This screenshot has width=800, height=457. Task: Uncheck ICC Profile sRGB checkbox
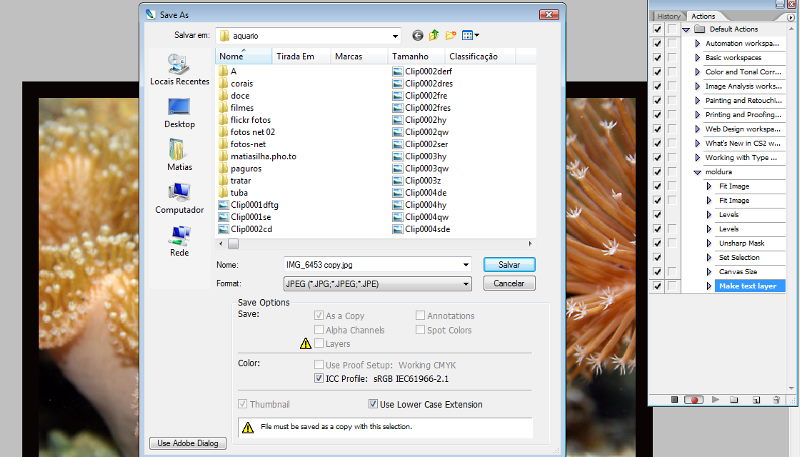coord(320,380)
